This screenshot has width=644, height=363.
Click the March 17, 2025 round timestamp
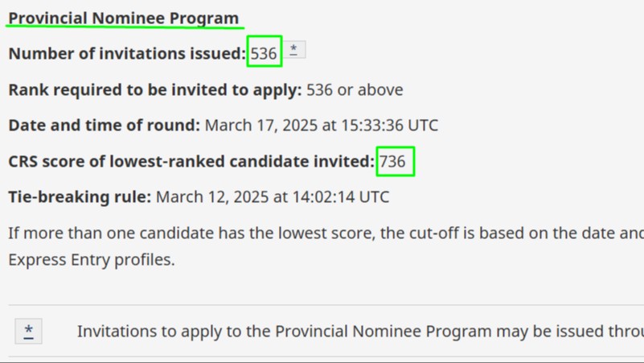point(322,125)
